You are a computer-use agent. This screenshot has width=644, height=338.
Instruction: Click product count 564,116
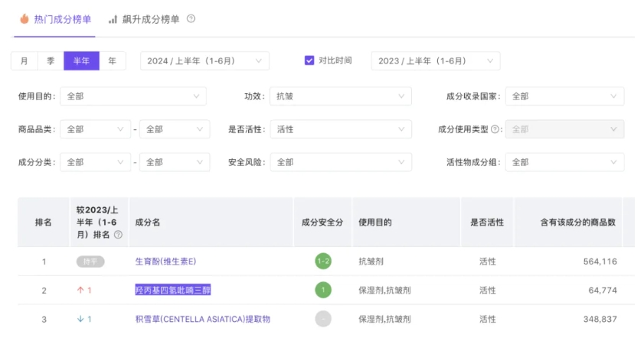pyautogui.click(x=600, y=262)
